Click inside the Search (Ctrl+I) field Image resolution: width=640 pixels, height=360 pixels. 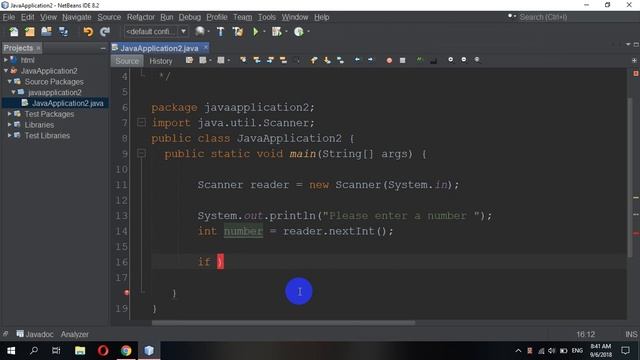543,17
